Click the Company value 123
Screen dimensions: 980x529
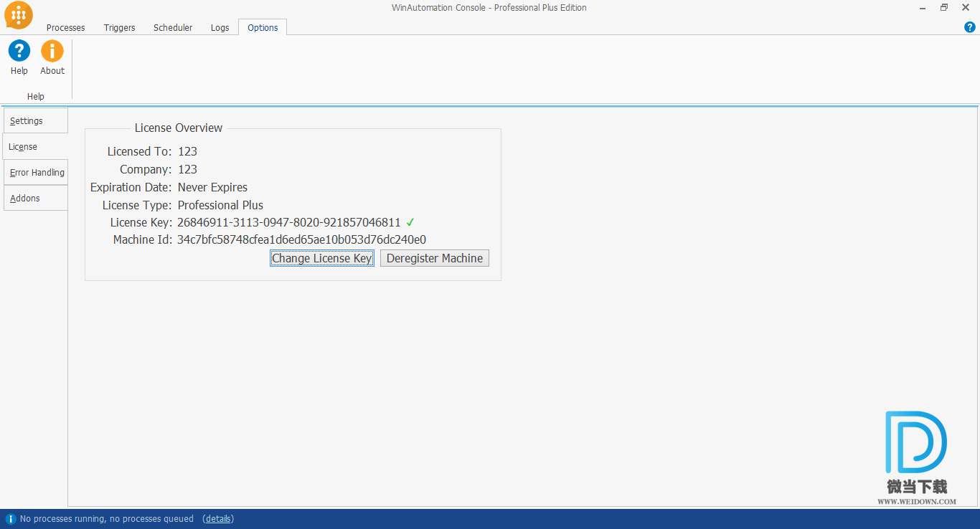187,169
